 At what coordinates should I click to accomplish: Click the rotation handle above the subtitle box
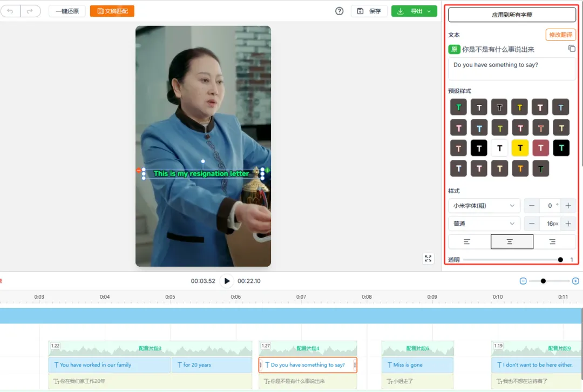tap(203, 161)
